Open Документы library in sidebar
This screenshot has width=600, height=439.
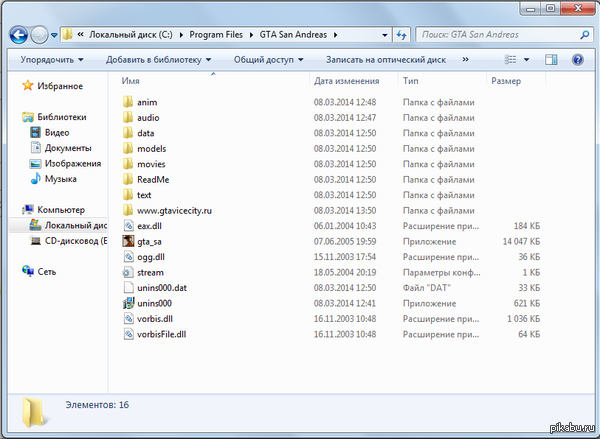[68, 148]
